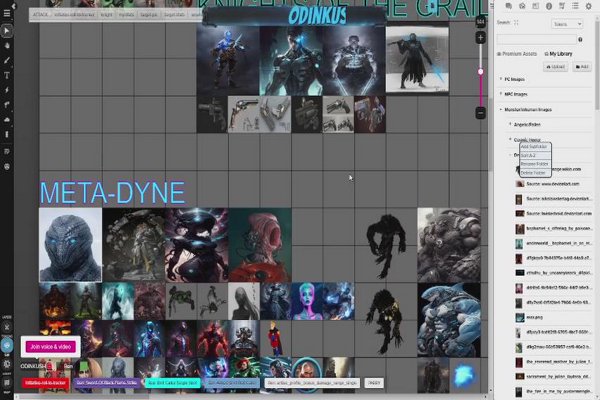Select the Measure ruler tool
The width and height of the screenshot is (600, 400).
[x=7, y=105]
